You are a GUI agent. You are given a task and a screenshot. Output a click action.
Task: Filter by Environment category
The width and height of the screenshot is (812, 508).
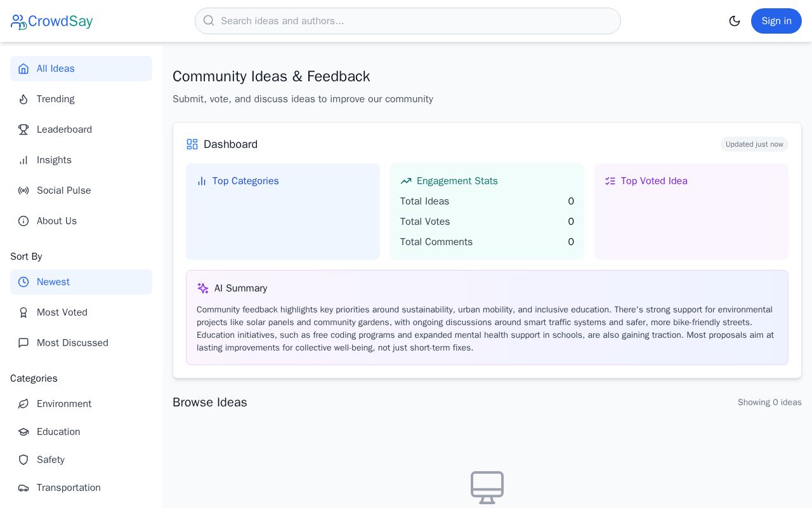81,404
